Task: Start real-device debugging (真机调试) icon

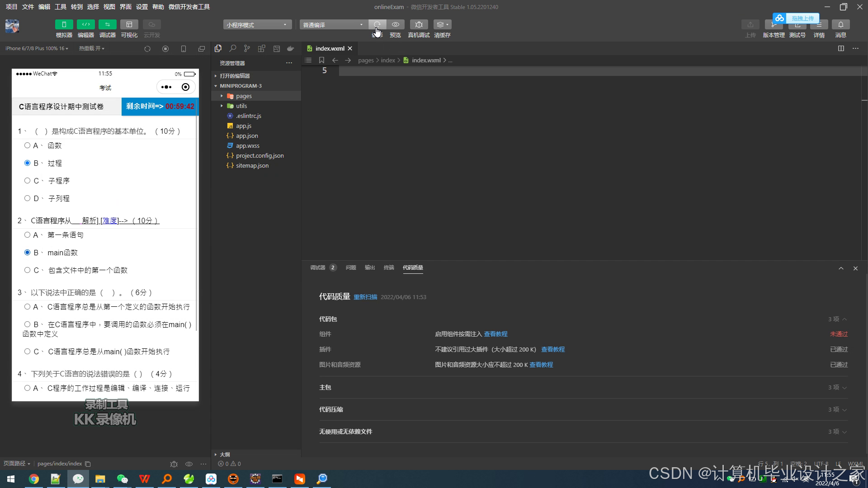Action: coord(419,24)
